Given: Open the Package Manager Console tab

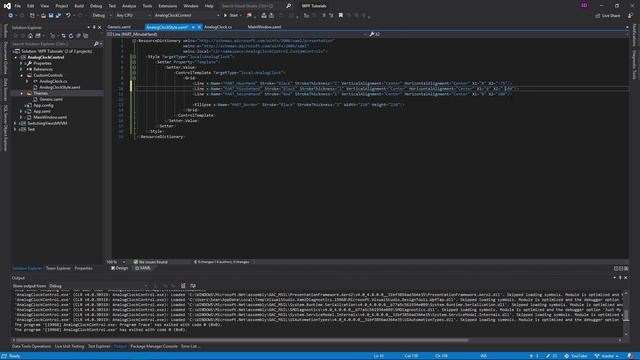Looking at the screenshot, I should click(x=154, y=346).
